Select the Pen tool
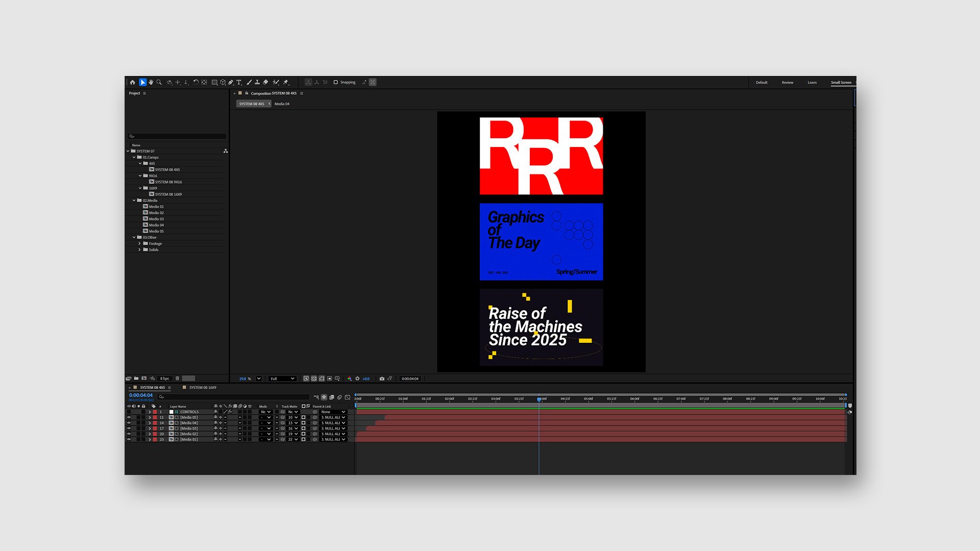This screenshot has height=551, width=980. click(x=231, y=82)
